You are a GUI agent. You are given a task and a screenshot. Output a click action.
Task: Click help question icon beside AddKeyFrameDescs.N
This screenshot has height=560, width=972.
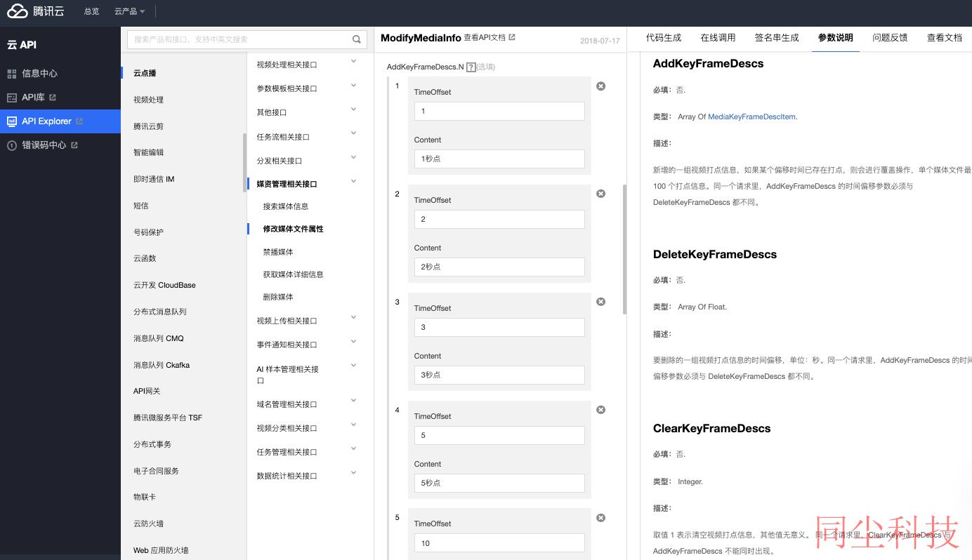[x=471, y=67]
